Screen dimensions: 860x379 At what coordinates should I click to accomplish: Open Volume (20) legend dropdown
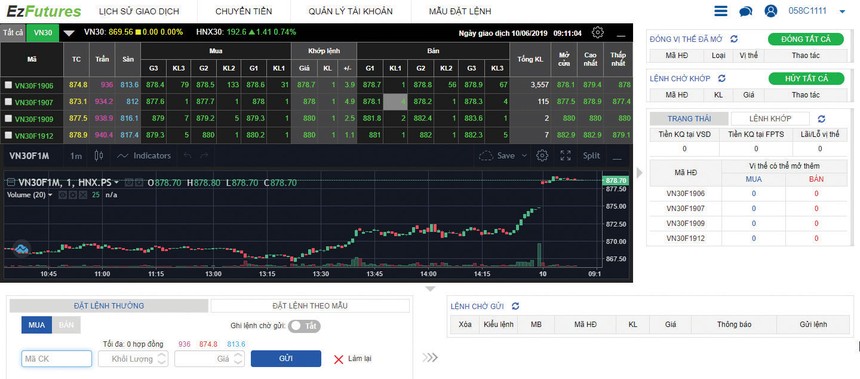pos(50,195)
